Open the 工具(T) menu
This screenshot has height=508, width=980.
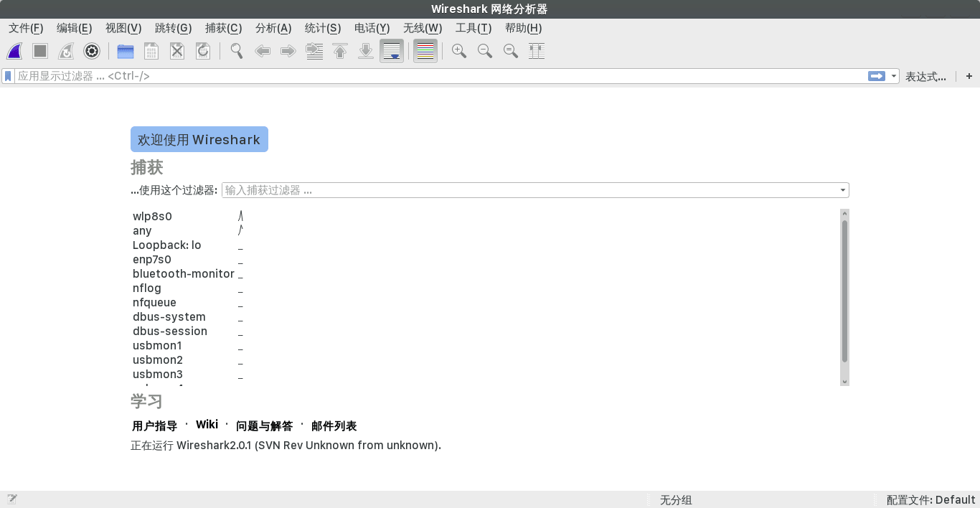[x=473, y=28]
